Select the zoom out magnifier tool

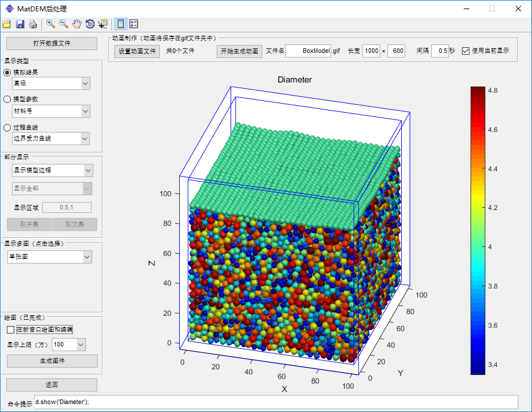(64, 24)
